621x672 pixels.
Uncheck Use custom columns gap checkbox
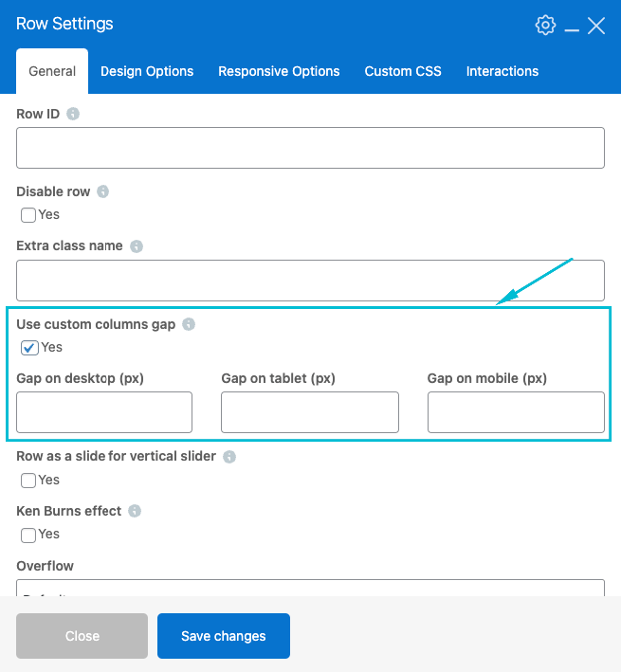[x=28, y=348]
